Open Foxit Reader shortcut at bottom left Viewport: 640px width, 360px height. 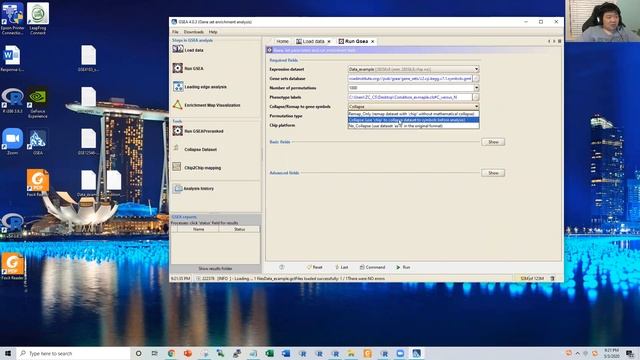pyautogui.click(x=12, y=266)
